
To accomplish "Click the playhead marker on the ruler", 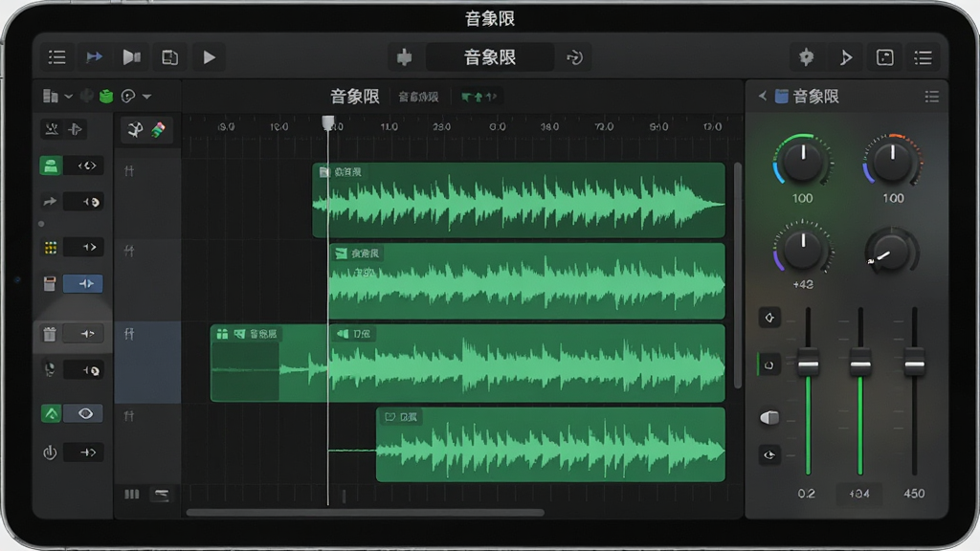I will click(x=327, y=121).
